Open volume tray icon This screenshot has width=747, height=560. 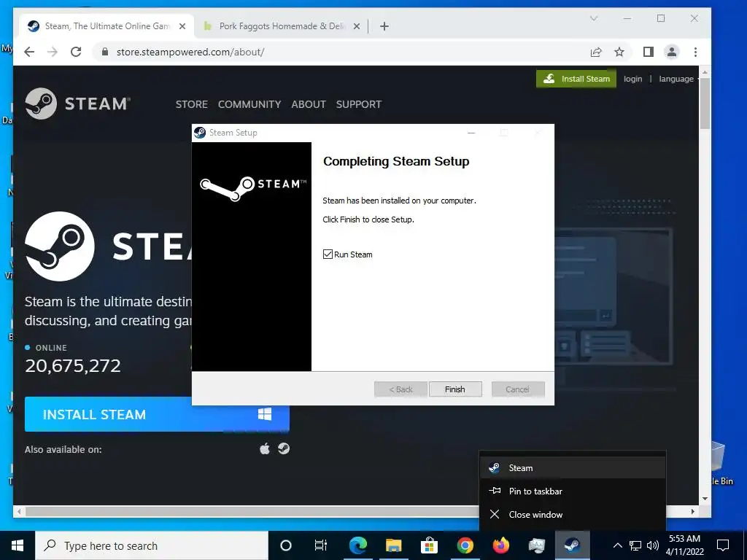point(653,545)
